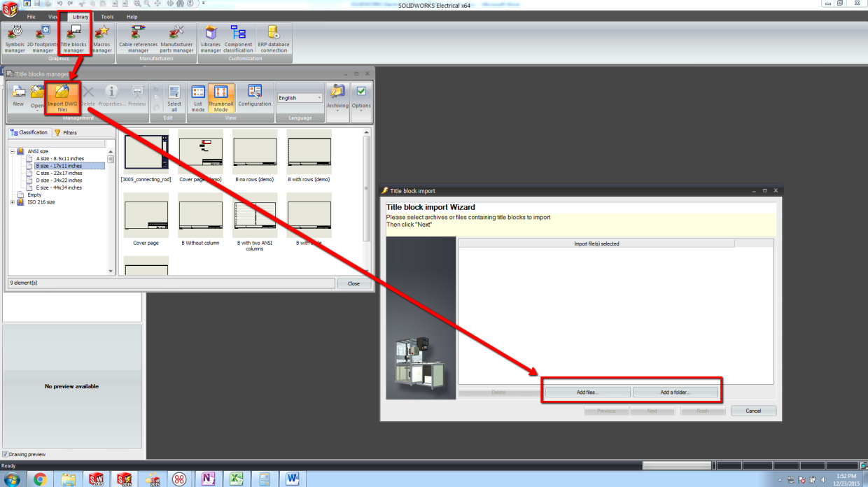The width and height of the screenshot is (868, 487).
Task: Open the ERP database connection
Action: pyautogui.click(x=273, y=38)
